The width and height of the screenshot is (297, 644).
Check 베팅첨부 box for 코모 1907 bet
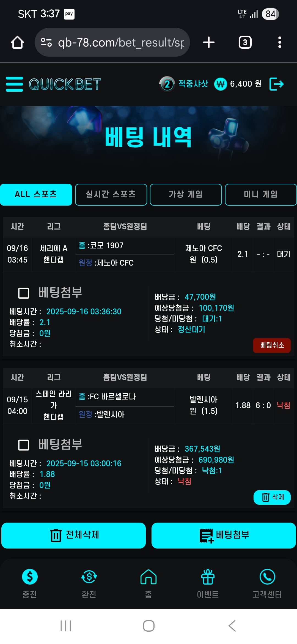click(x=24, y=293)
